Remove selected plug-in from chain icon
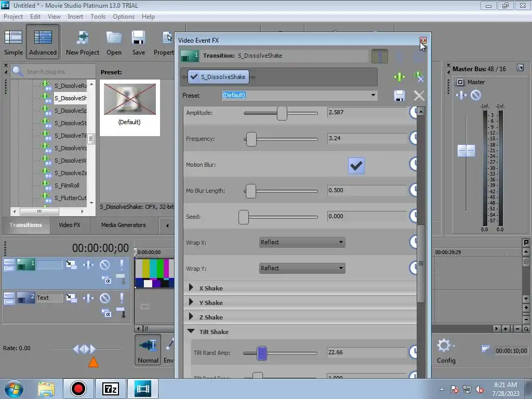The height and width of the screenshot is (399, 532). pyautogui.click(x=419, y=77)
